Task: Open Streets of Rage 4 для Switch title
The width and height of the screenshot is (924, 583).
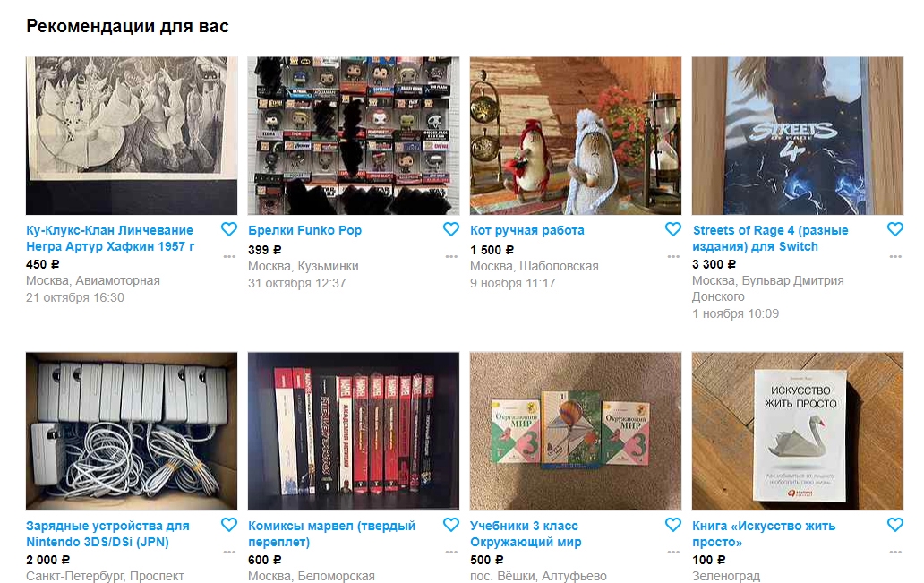Action: [x=770, y=238]
